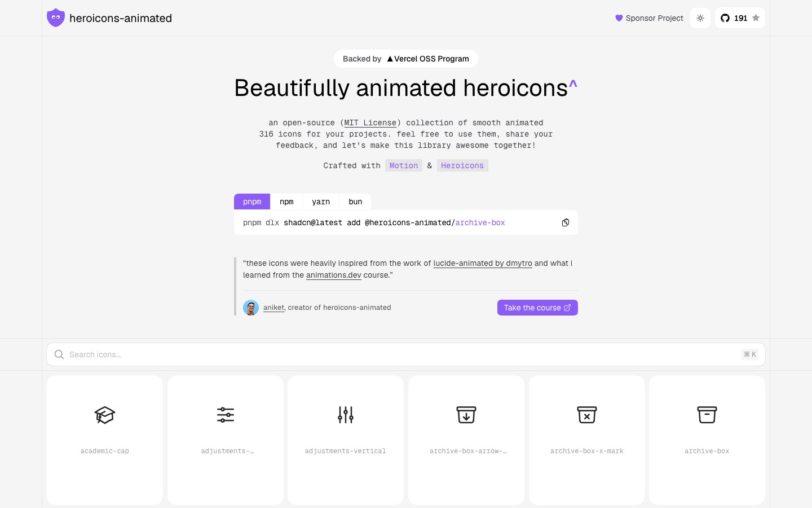This screenshot has width=812, height=508.
Task: Follow the Heroicons link
Action: 462,165
